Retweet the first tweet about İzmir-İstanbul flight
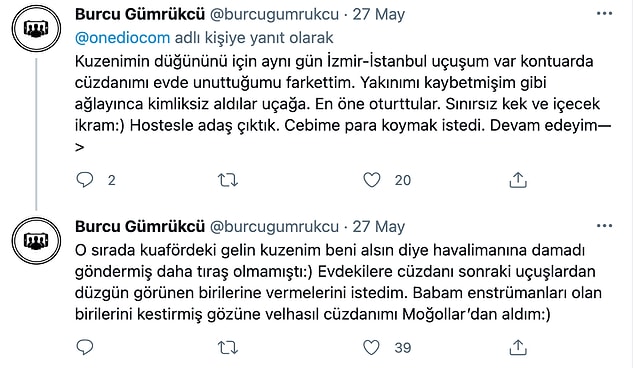635x368 pixels. click(x=228, y=180)
